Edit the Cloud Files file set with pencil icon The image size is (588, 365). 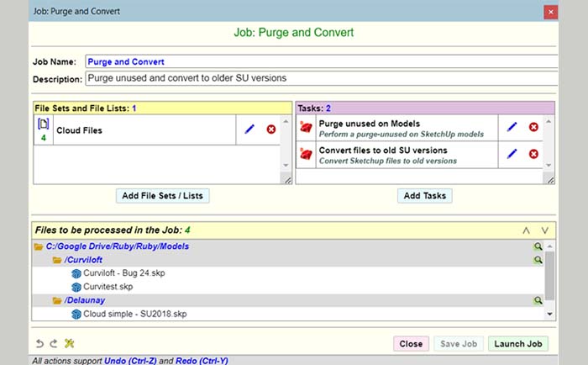(249, 129)
